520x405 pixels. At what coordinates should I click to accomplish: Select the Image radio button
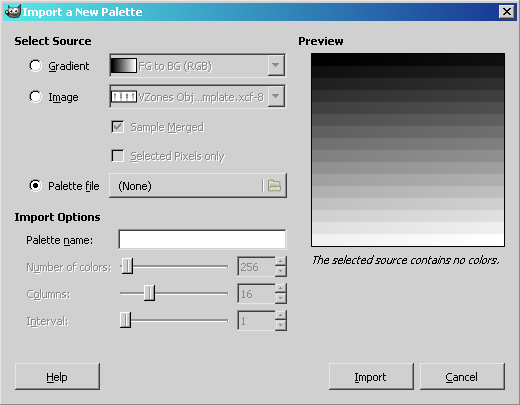[x=35, y=97]
